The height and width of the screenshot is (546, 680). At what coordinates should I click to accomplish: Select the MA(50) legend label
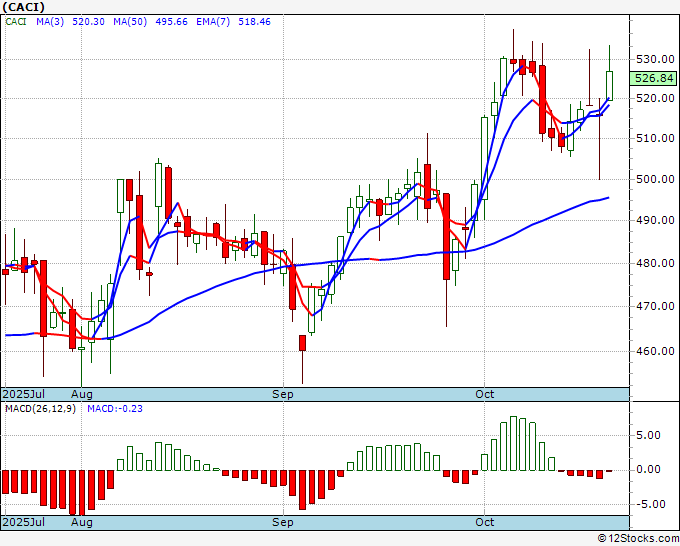coord(130,22)
